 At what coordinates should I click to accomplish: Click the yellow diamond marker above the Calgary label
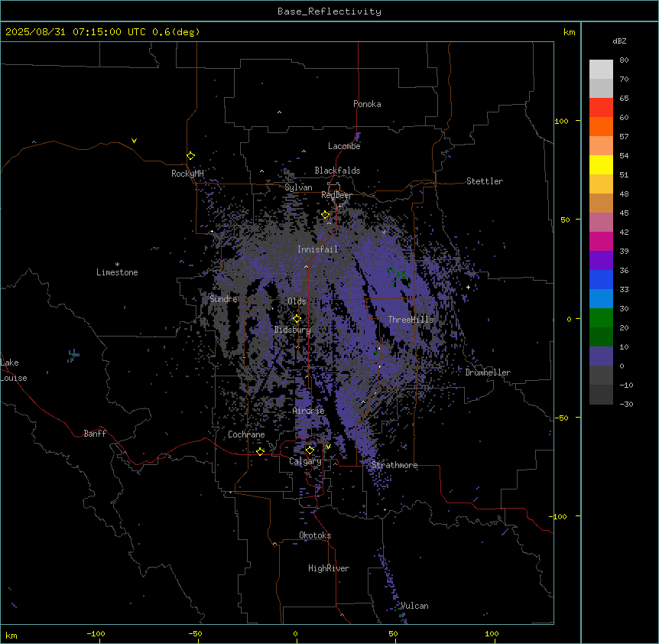tap(310, 450)
